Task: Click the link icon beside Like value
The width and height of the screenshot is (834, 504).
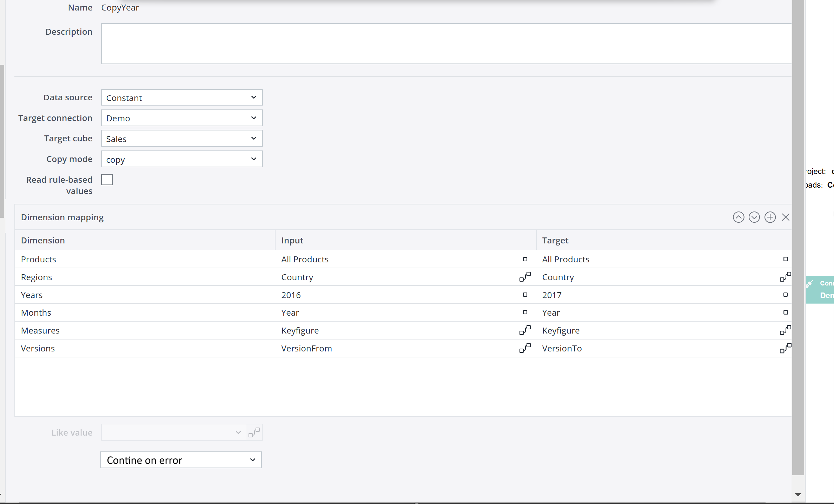Action: 254,432
